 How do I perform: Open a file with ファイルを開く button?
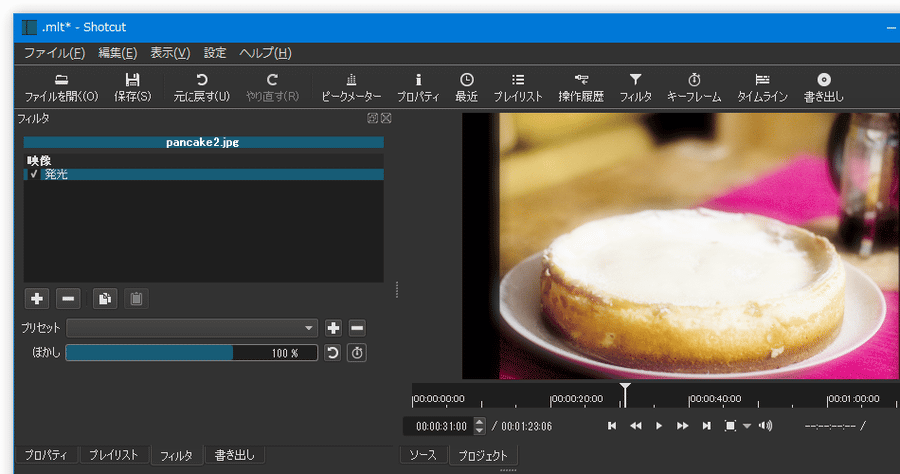point(61,88)
